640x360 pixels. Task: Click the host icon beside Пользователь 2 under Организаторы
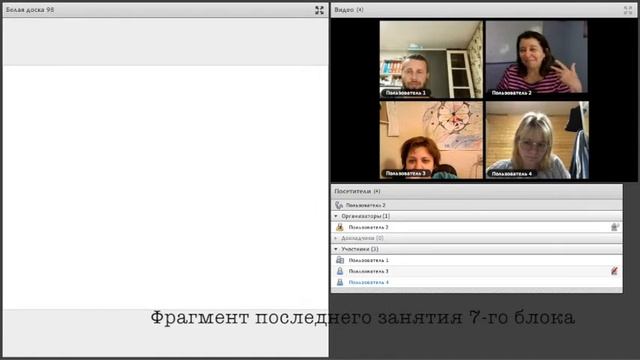point(340,227)
